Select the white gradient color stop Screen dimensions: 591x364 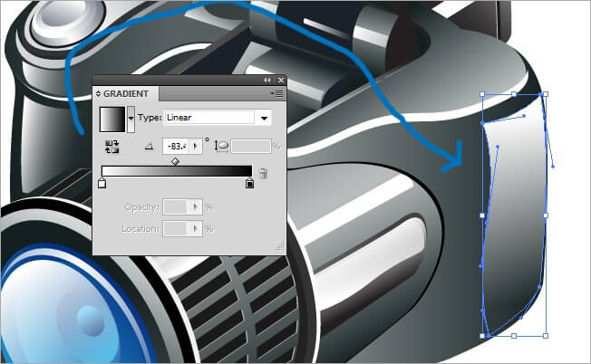click(102, 184)
